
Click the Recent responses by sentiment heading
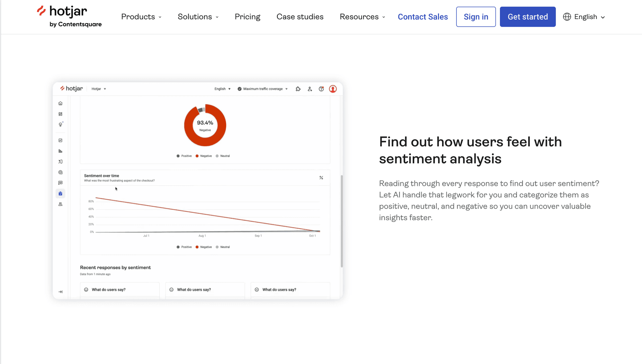pos(115,267)
